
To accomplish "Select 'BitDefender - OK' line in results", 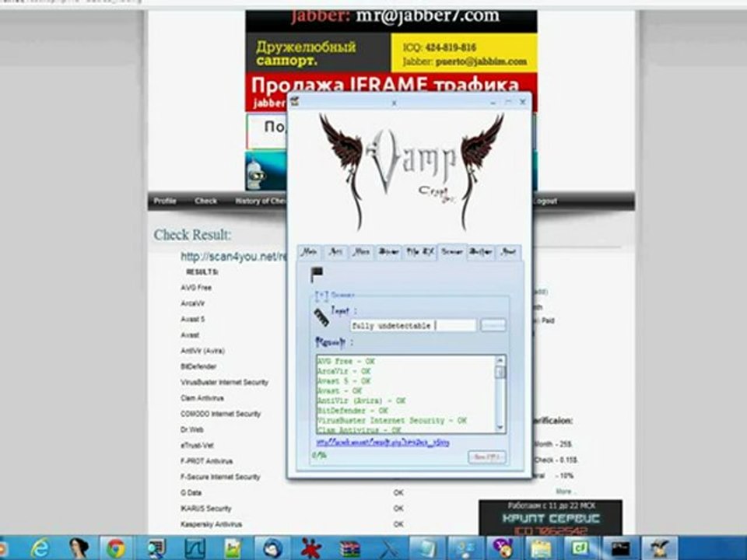I will (353, 410).
